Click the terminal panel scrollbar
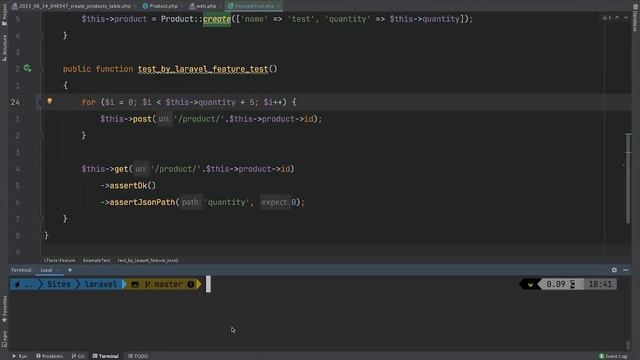 point(628,345)
